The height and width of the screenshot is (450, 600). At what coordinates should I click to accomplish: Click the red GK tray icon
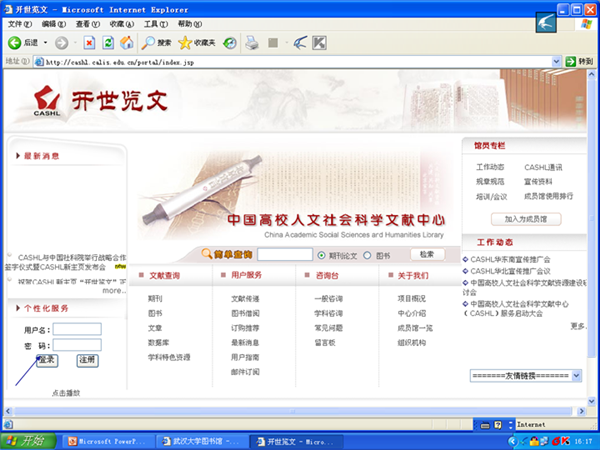(x=561, y=441)
